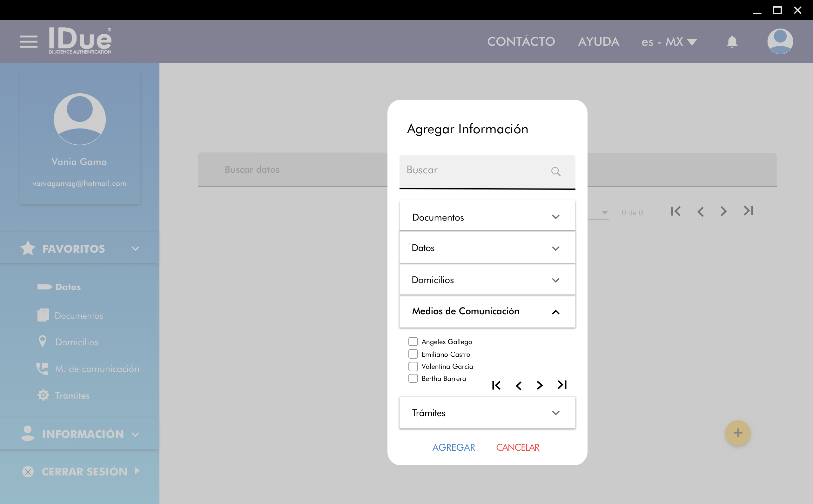The width and height of the screenshot is (813, 504).
Task: Expand the Trámites section in dialog
Action: click(x=487, y=413)
